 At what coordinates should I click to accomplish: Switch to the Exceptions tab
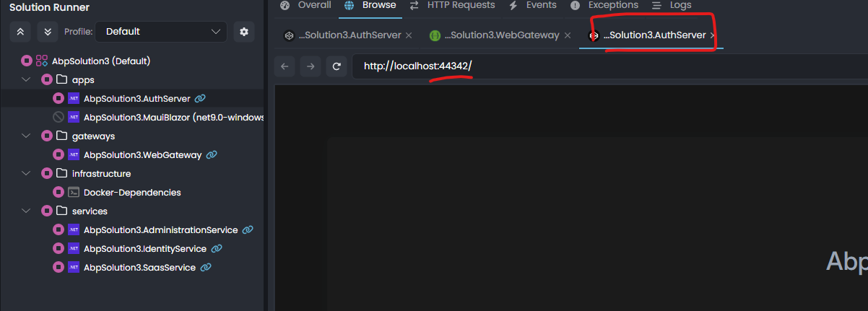pyautogui.click(x=604, y=5)
